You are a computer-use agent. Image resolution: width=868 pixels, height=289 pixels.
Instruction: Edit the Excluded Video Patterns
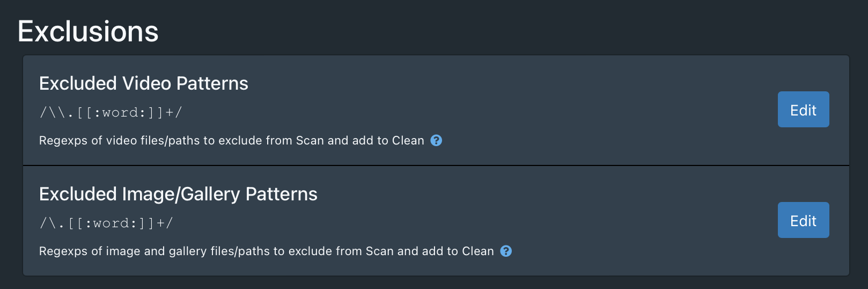pos(803,110)
